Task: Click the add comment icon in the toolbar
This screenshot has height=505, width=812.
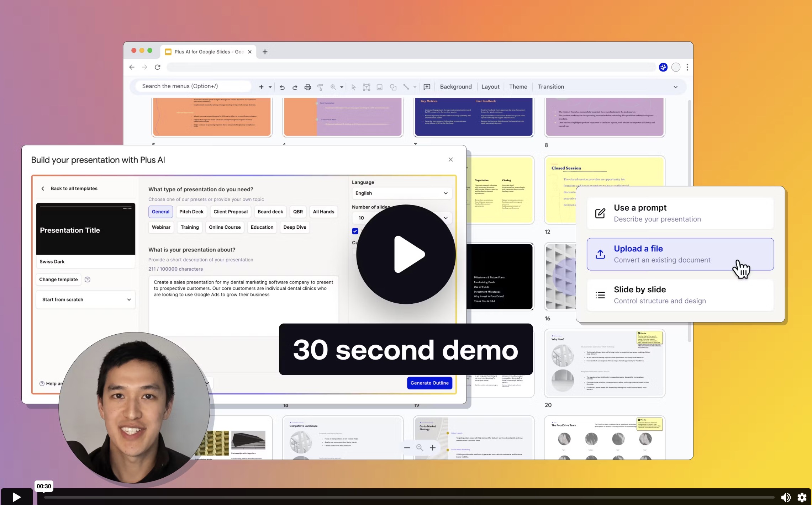Action: [x=427, y=87]
